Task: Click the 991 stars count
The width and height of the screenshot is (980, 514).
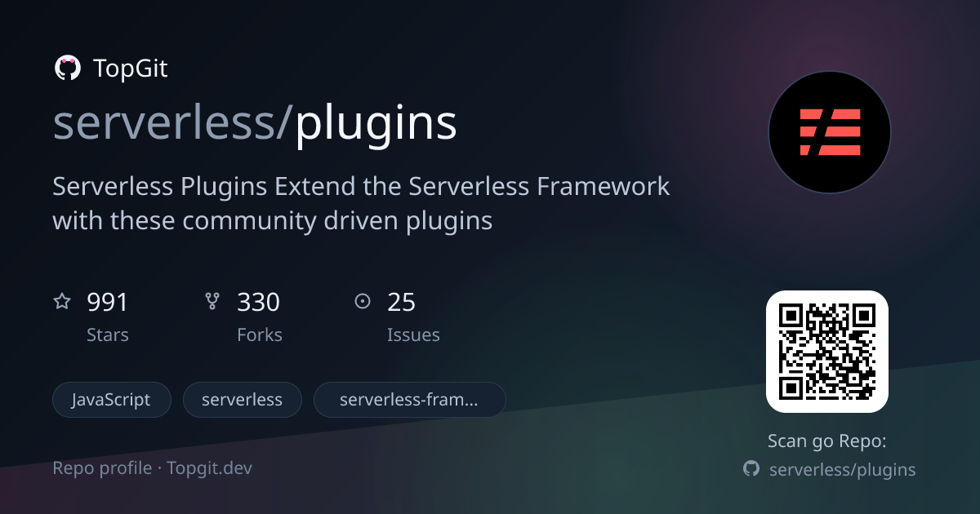Action: 108,303
